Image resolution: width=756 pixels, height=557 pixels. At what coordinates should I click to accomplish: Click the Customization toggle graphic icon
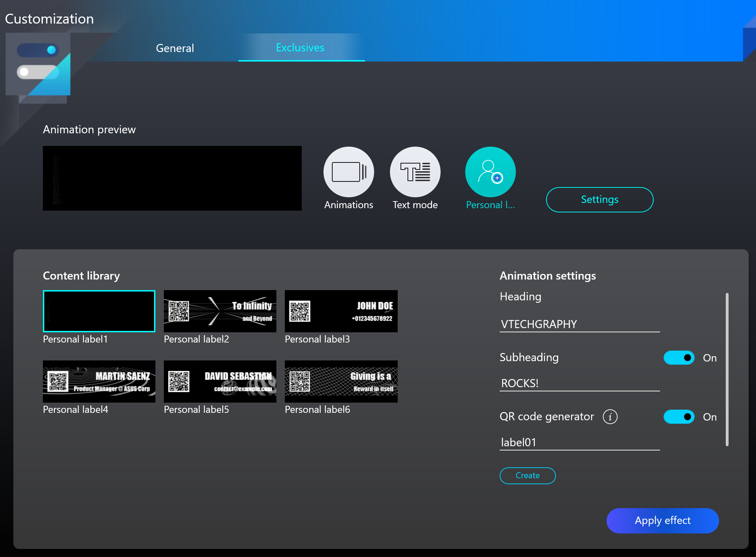point(38,64)
